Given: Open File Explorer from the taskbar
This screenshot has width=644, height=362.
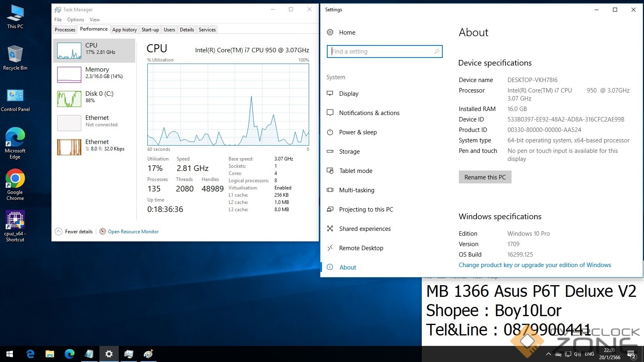Looking at the screenshot, I should click(x=50, y=354).
